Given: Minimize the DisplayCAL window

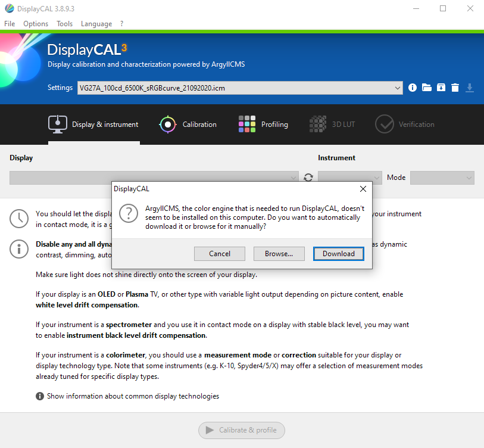Looking at the screenshot, I should coord(416,8).
